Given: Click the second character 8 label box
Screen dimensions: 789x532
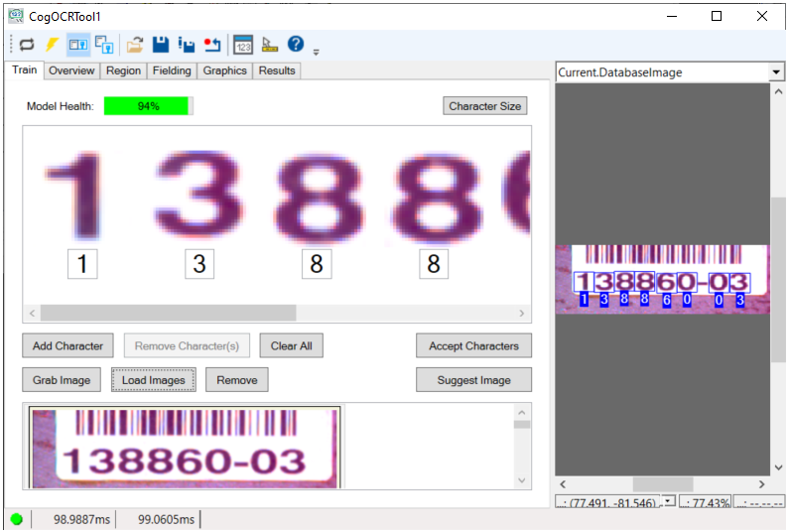Looking at the screenshot, I should [x=434, y=264].
